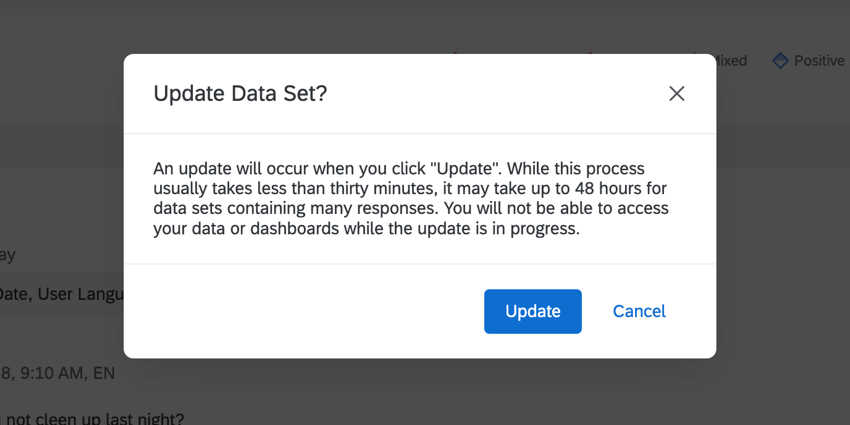The width and height of the screenshot is (850, 425).
Task: Close the Update Data Set dialog
Action: [677, 93]
